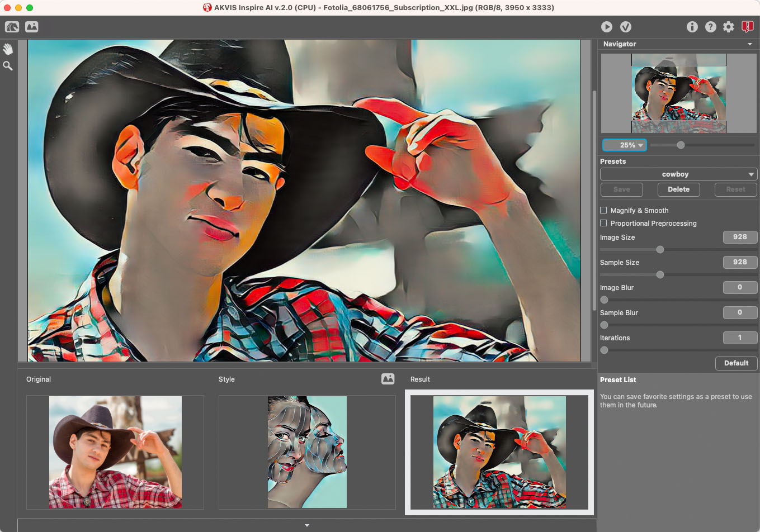This screenshot has width=760, height=532.
Task: Click the AKVIS horse logo icon
Action: coord(12,27)
